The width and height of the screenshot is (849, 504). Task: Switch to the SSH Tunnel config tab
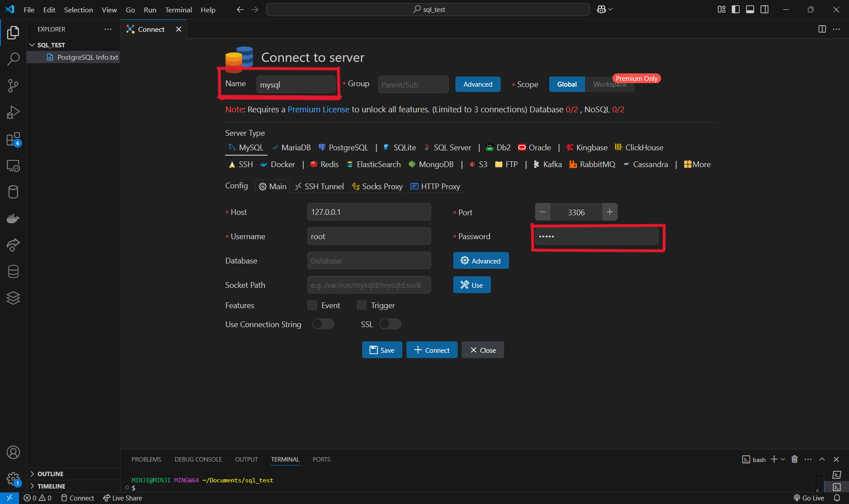(319, 187)
